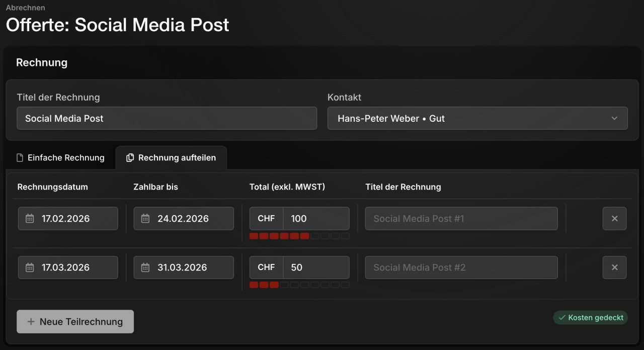The image size is (644, 350).
Task: Click the copy icon on Rechnung aufteilen tab
Action: (x=130, y=158)
